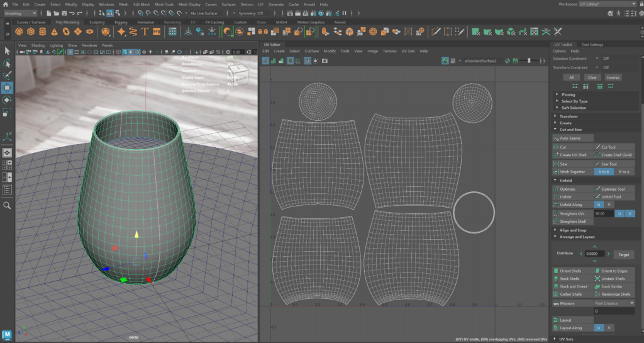This screenshot has height=343, width=644.
Task: Open the Workspace UV Editing dropdown
Action: click(608, 4)
